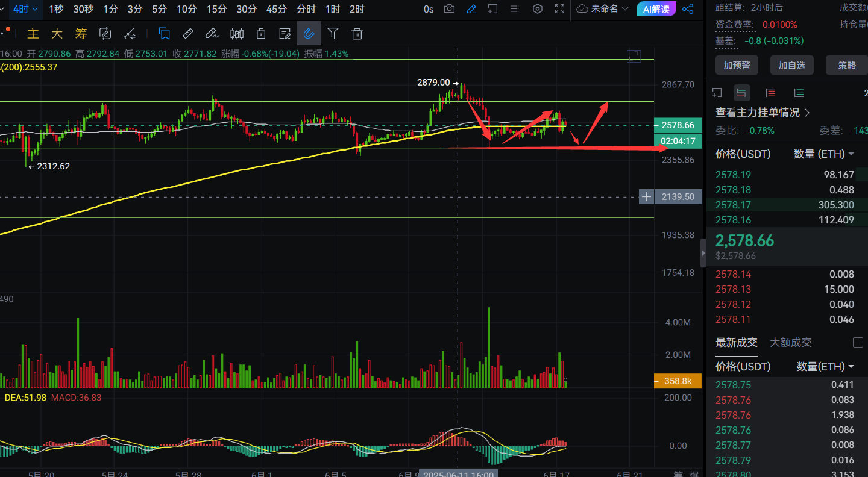Viewport: 868px width, 477px height.
Task: Enter fullscreen chart mode
Action: (559, 9)
